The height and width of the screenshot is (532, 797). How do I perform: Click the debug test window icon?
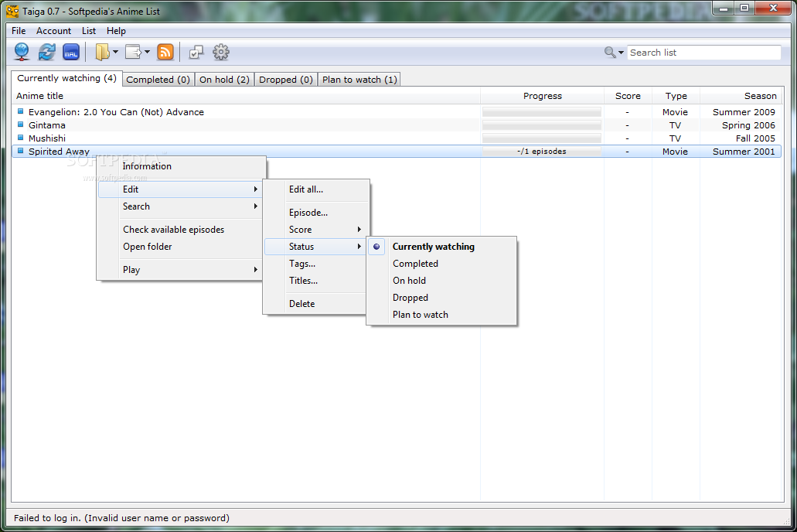coord(196,52)
